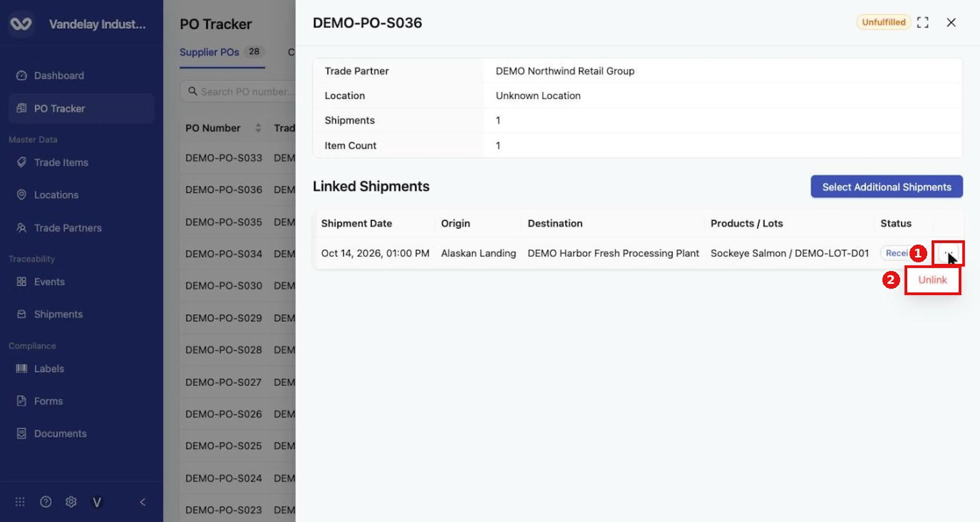Open the Dashboard sidebar item
Image resolution: width=980 pixels, height=522 pixels.
(81, 75)
